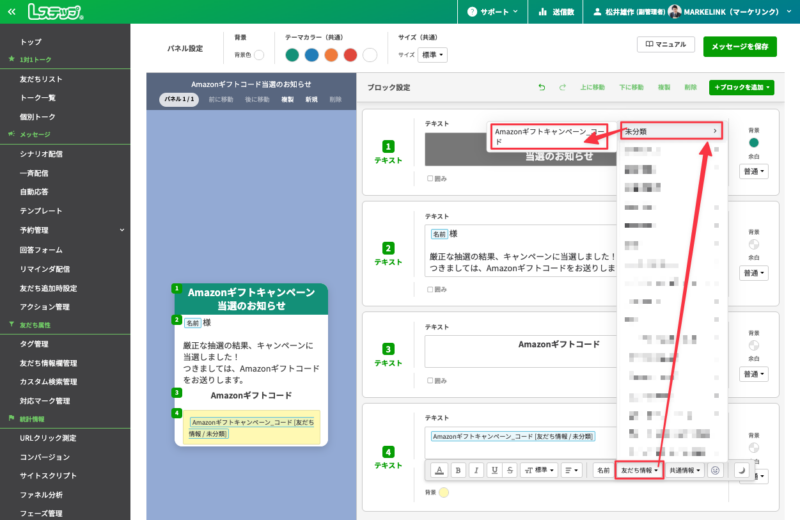Apply underline formatting in text toolbar
The width and height of the screenshot is (800, 520).
coord(493,469)
